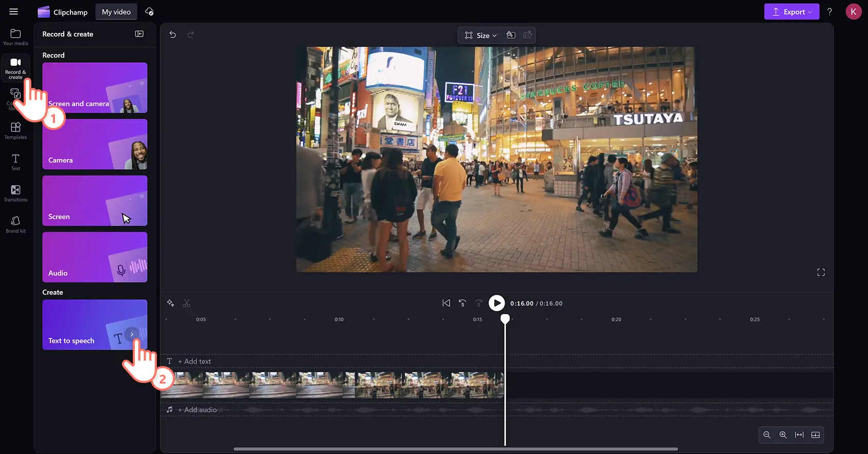The height and width of the screenshot is (454, 868).
Task: Select the Record & create tab
Action: pos(15,68)
